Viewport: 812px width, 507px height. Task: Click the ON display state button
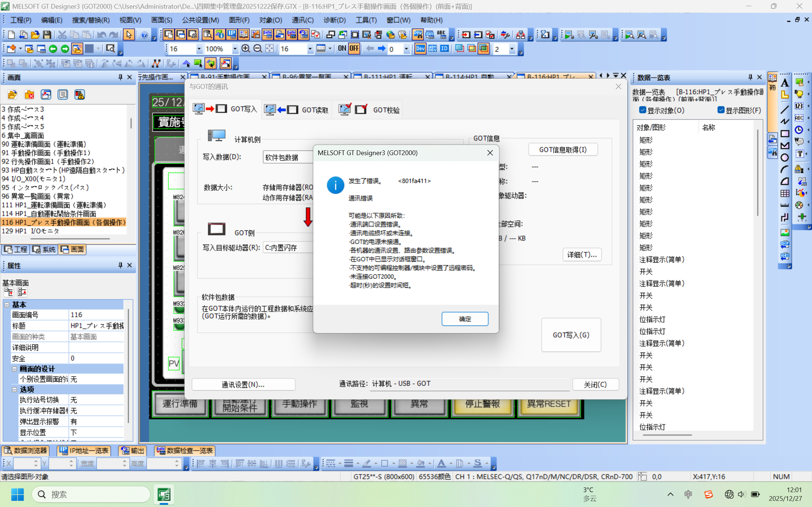pyautogui.click(x=342, y=49)
